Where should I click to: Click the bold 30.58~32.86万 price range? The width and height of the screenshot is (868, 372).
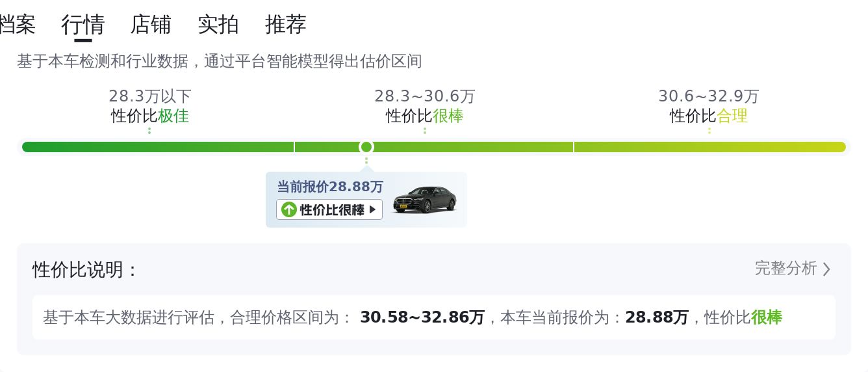(x=422, y=317)
